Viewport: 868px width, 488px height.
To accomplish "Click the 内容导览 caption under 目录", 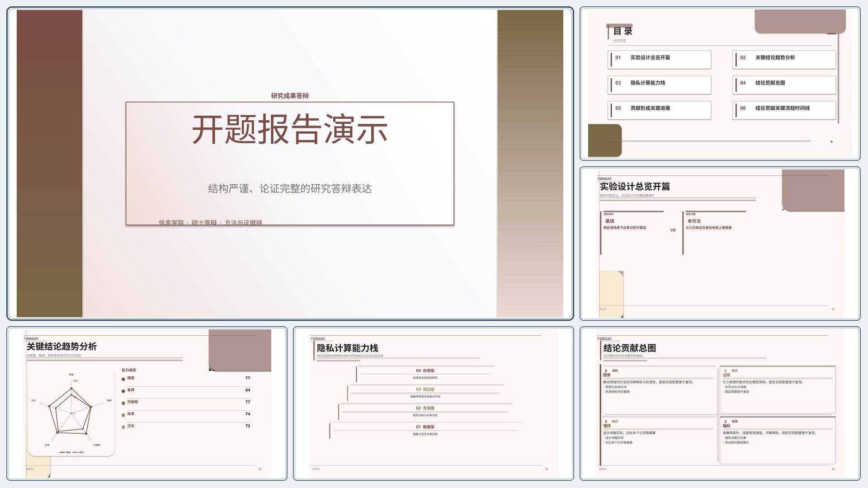I will point(619,41).
